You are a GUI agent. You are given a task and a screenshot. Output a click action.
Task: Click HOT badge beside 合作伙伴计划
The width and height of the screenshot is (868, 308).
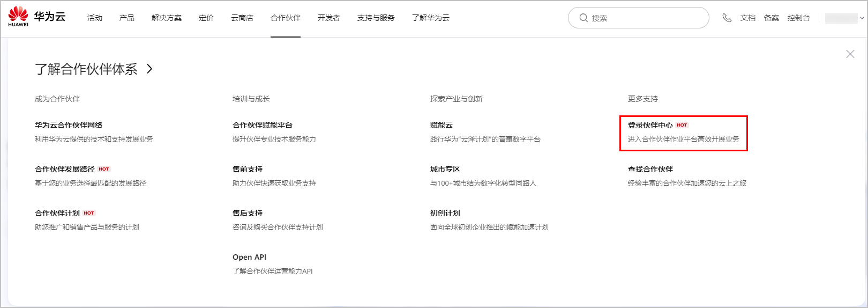(89, 213)
